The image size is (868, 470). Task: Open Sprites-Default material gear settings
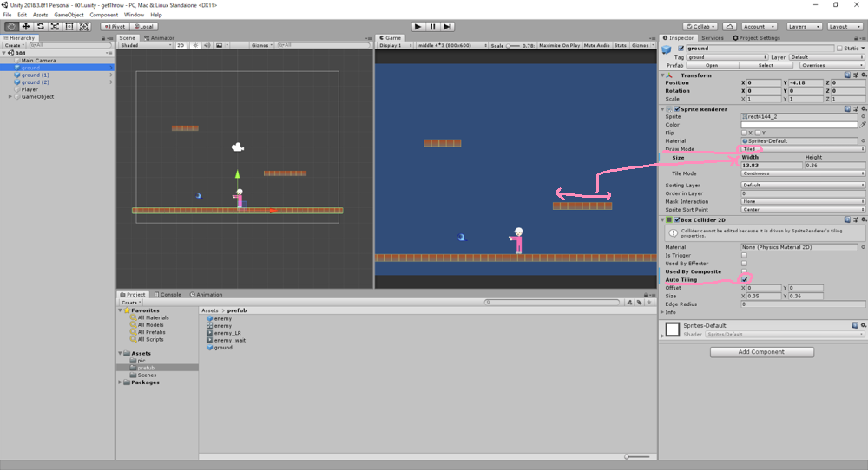tap(863, 325)
